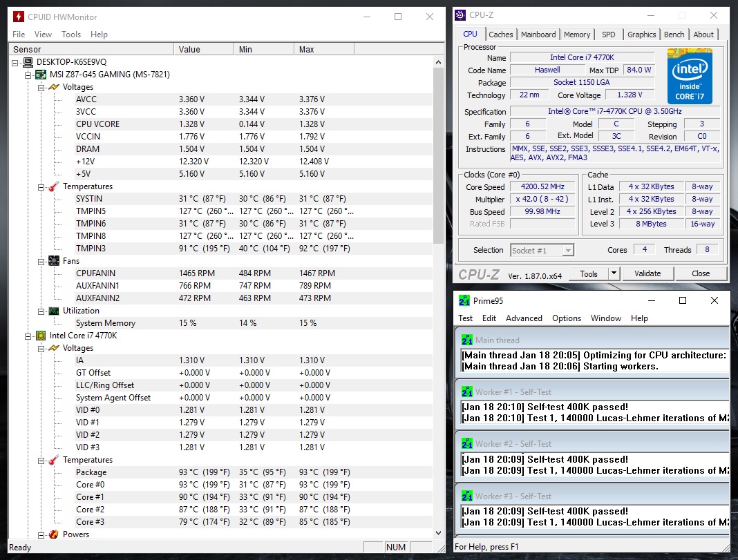738x560 pixels.
Task: Open Prime95 Window menu
Action: (x=606, y=318)
